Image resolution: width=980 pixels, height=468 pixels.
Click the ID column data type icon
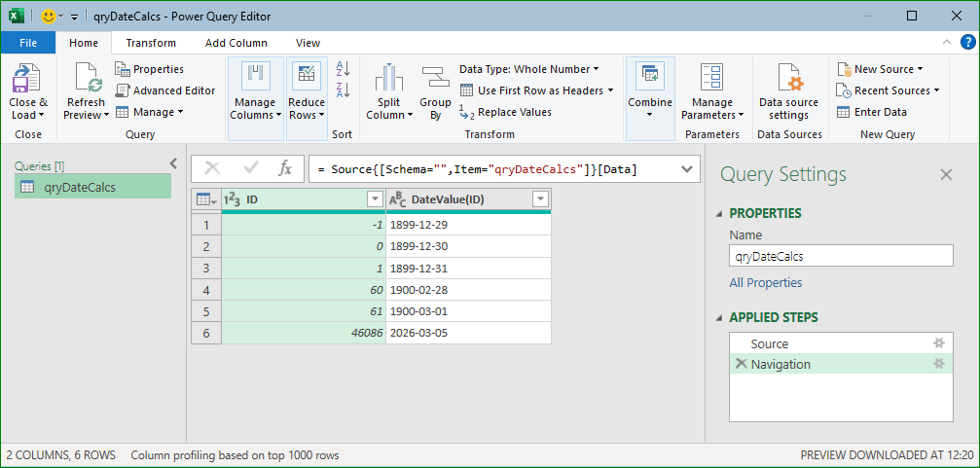232,199
